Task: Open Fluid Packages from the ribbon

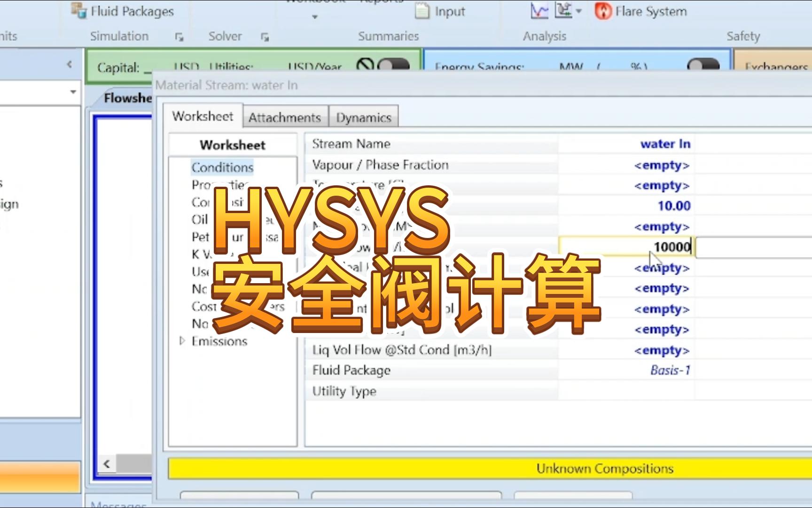Action: (123, 11)
